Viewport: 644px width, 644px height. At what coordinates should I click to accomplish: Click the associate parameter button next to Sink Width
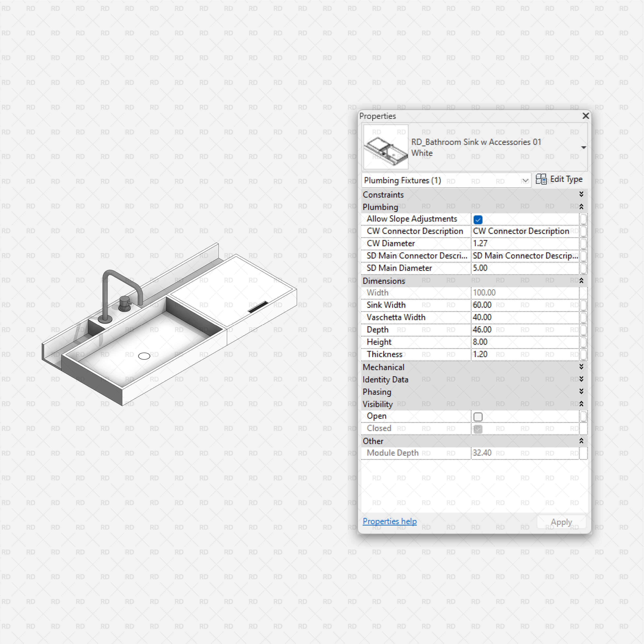pos(584,305)
